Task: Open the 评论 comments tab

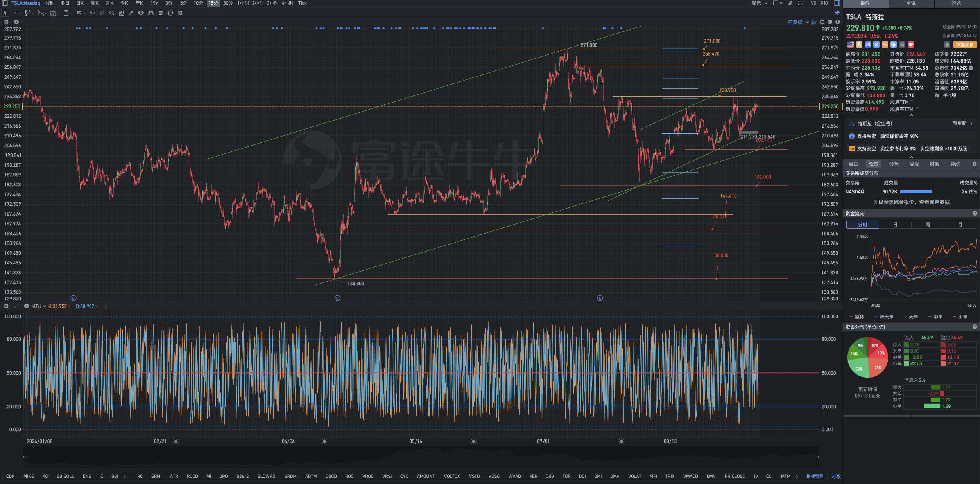Action: [957, 4]
